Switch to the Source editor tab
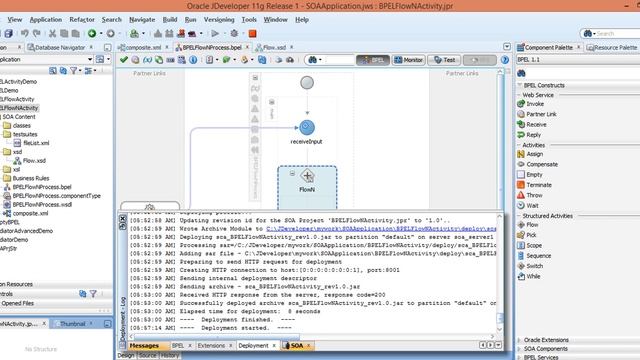This screenshot has width=640, height=360. click(x=147, y=356)
